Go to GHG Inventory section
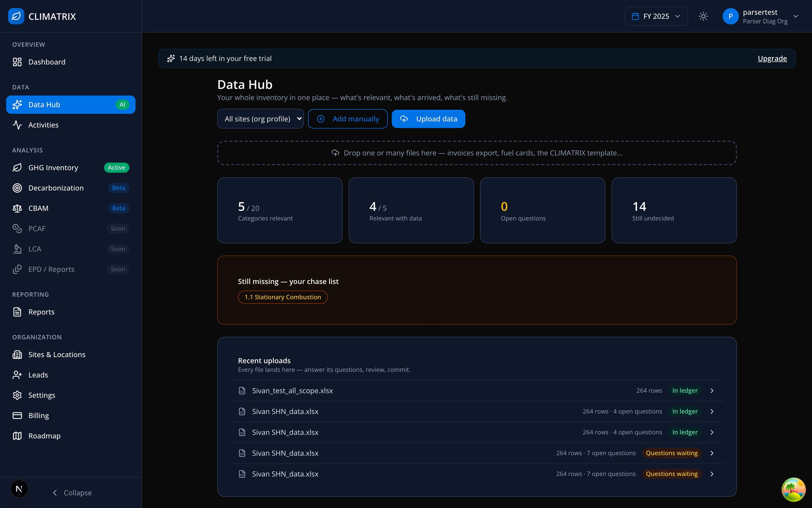812x508 pixels. tap(71, 168)
